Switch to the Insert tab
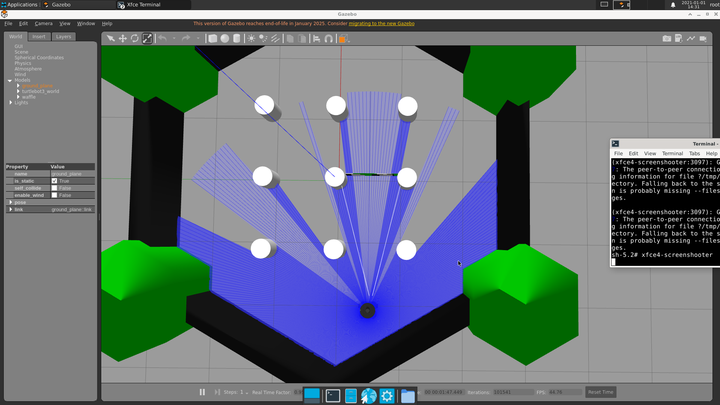Viewport: 720px width, 405px height. pos(39,37)
